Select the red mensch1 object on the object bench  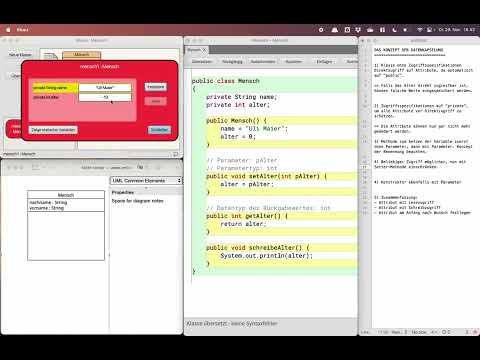pos(13,129)
